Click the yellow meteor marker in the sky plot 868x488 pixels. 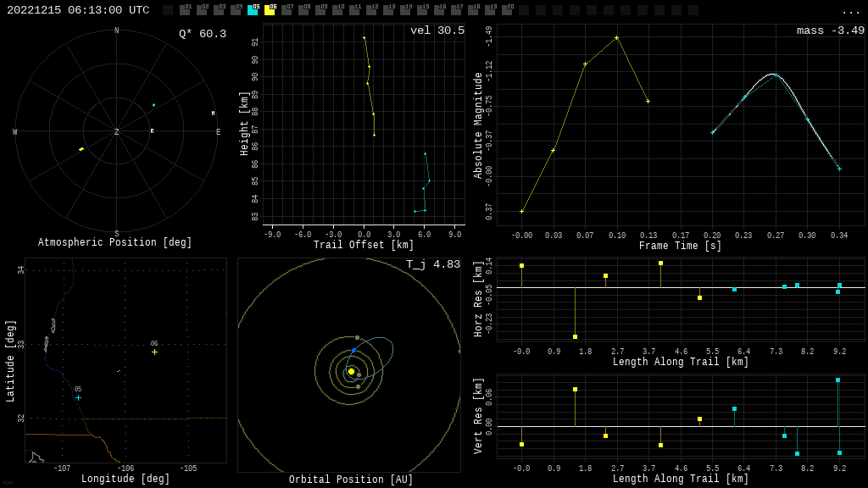[81, 149]
